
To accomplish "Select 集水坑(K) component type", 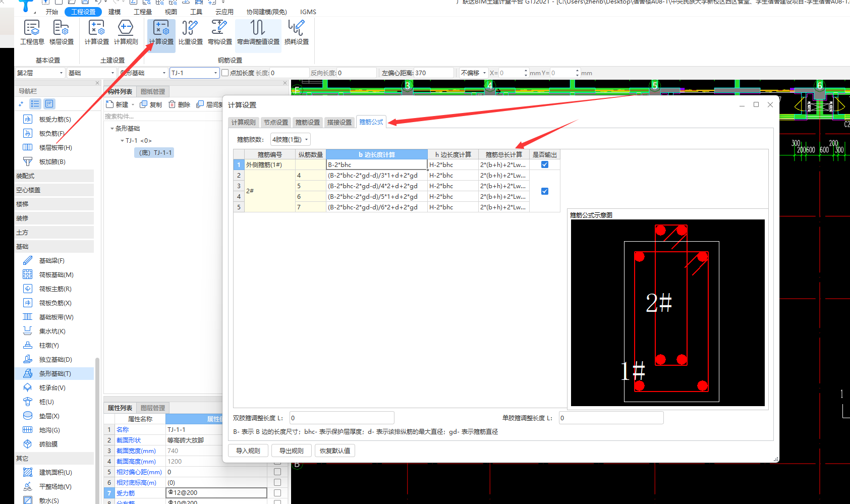I will [x=52, y=331].
